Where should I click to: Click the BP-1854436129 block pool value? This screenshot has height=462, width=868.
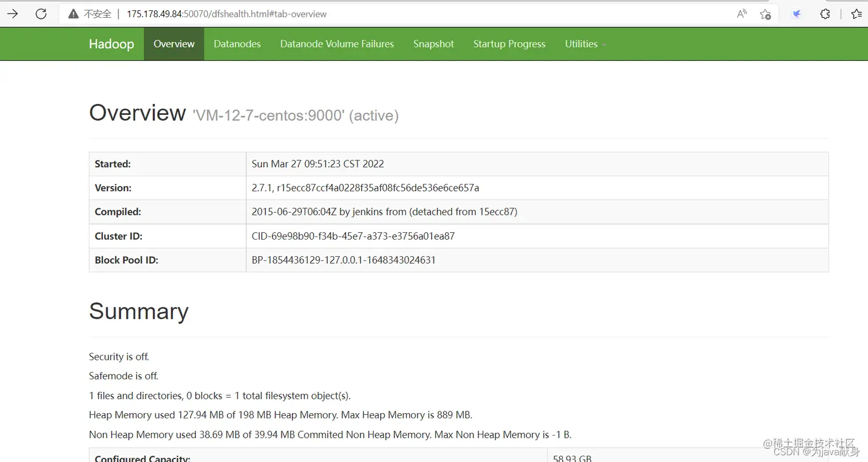click(x=343, y=260)
